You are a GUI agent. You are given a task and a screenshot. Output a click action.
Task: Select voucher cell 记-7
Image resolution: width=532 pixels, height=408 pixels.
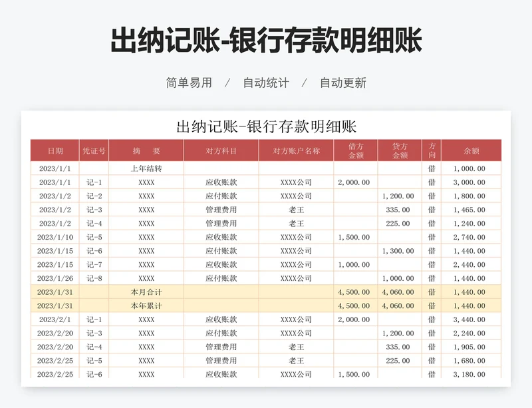click(x=94, y=265)
